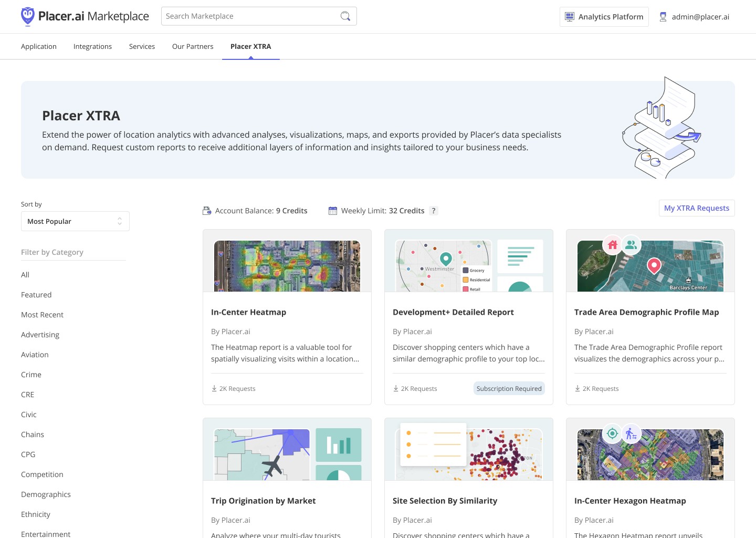Viewport: 756px width, 538px height.
Task: Open the Analytics Platform button
Action: coord(604,17)
